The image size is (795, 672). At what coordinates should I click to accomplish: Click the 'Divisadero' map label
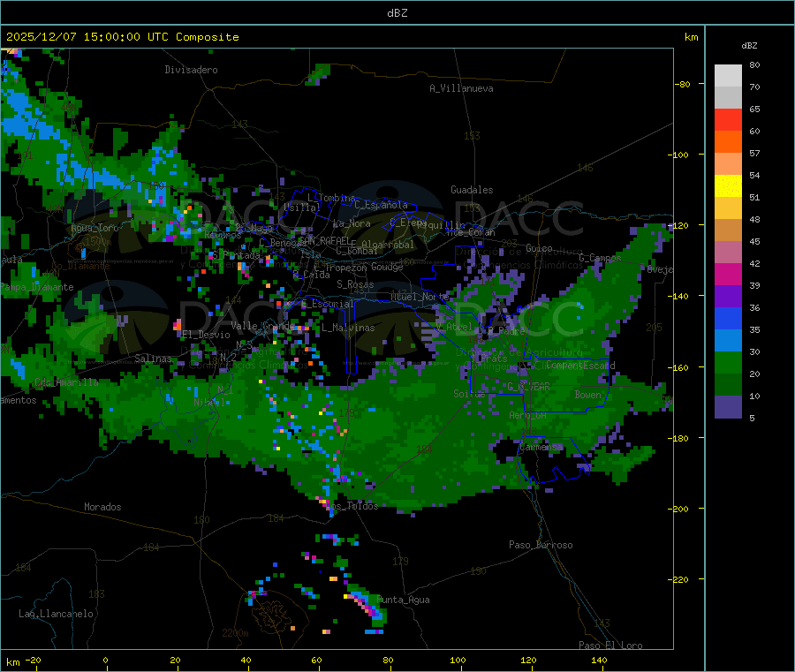coord(191,70)
